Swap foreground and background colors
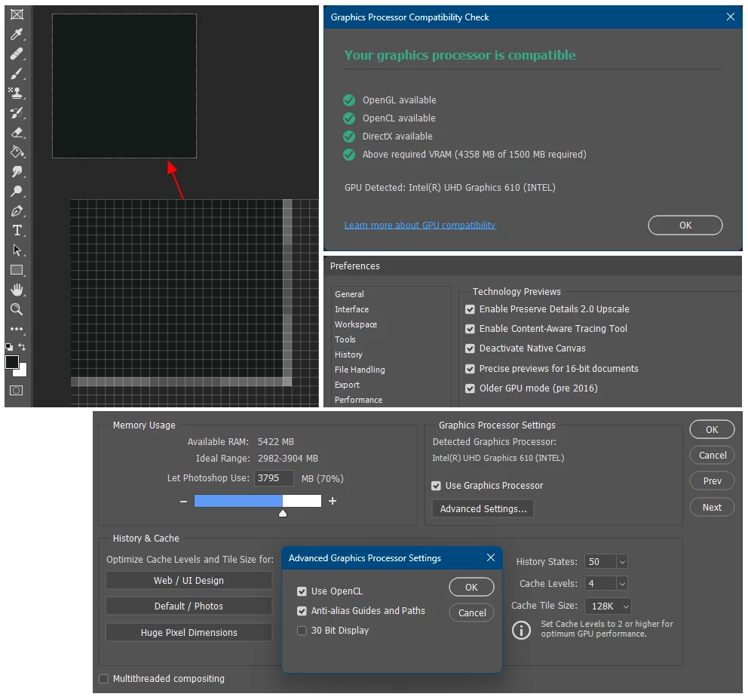Viewport: 748px width, 700px height. (x=22, y=347)
